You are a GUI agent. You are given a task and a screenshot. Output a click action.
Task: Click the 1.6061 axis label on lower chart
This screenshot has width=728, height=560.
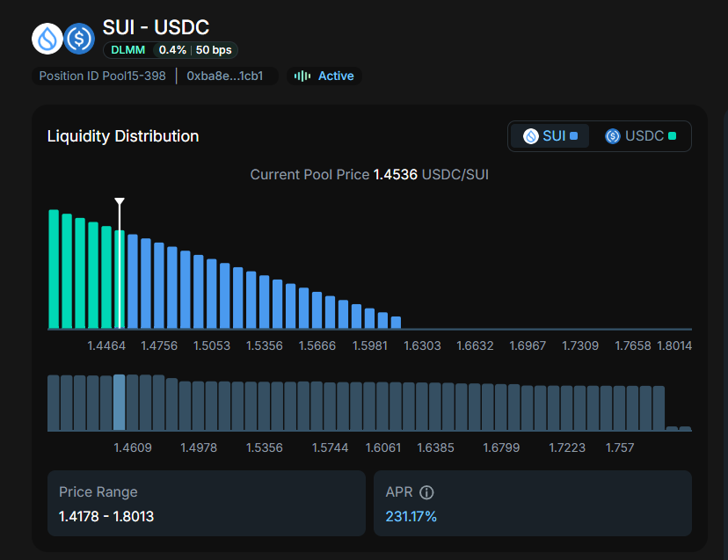pyautogui.click(x=383, y=447)
